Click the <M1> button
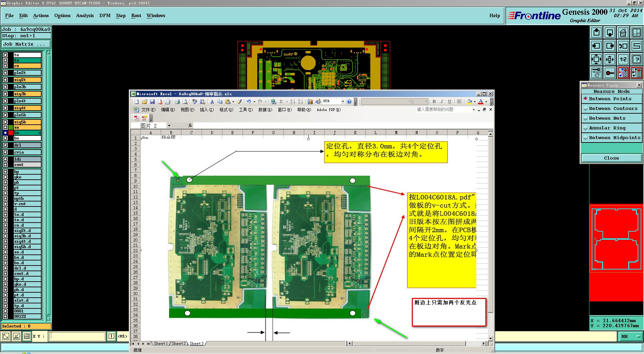This screenshot has width=644, height=354. tap(122, 336)
